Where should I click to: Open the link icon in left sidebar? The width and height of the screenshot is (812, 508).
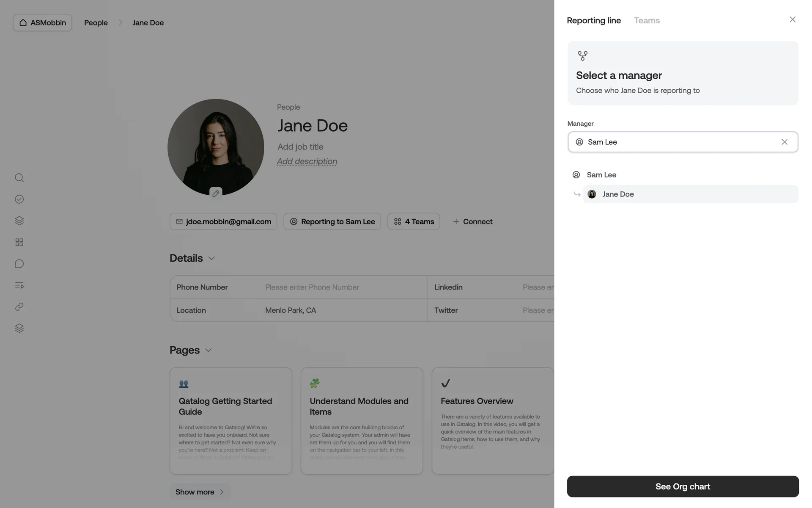tap(19, 307)
